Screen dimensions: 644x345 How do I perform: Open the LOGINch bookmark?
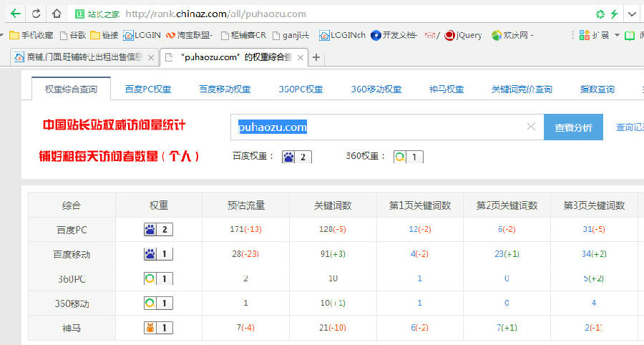[x=342, y=35]
